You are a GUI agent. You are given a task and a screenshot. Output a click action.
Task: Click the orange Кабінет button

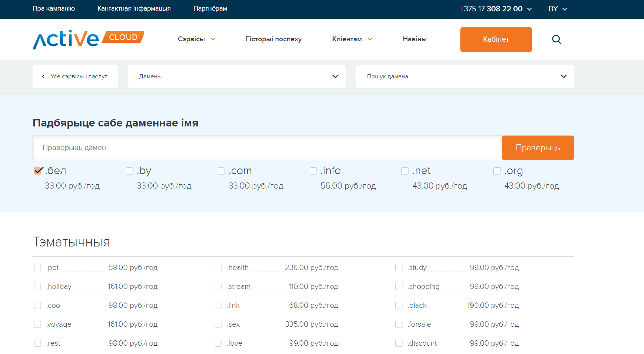tap(496, 39)
